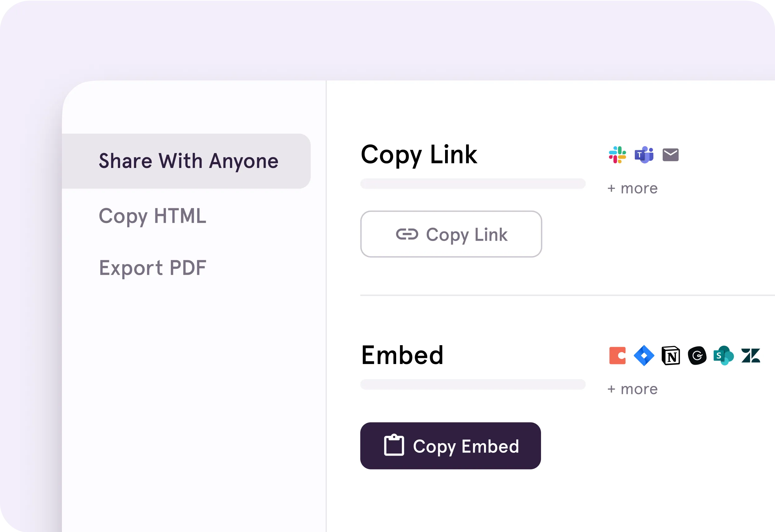
Task: Click the Slack logo icon
Action: 617,155
